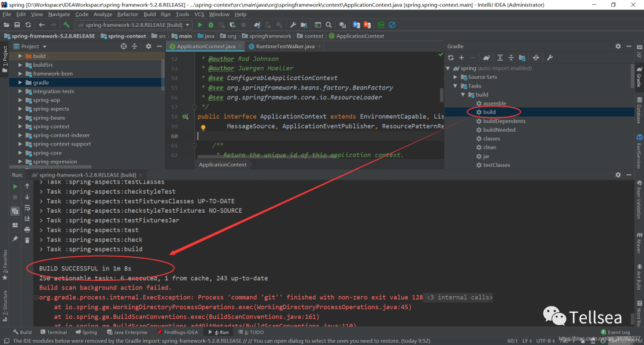This screenshot has height=345, width=644.
Task: Toggle soft-wrap in Run console
Action: click(x=27, y=207)
